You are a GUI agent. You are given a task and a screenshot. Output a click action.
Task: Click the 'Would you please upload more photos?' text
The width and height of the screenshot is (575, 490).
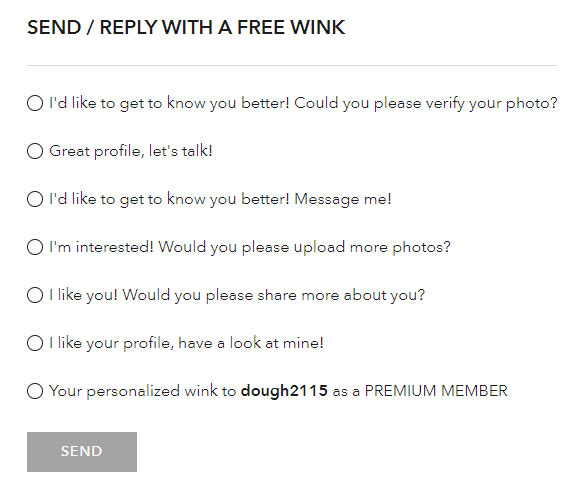click(304, 248)
